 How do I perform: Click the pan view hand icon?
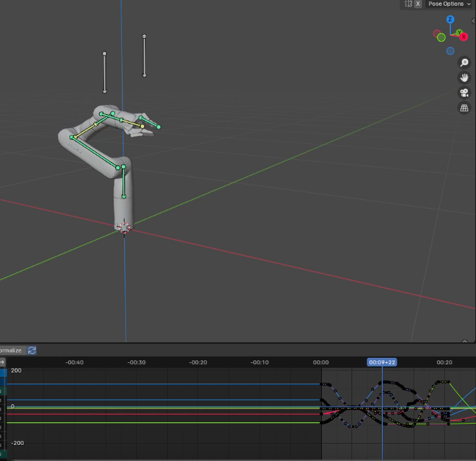[x=464, y=77]
